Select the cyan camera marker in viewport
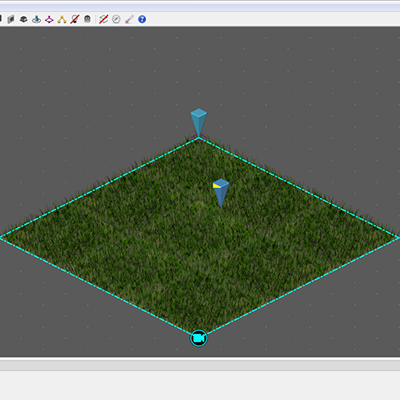 (x=199, y=338)
